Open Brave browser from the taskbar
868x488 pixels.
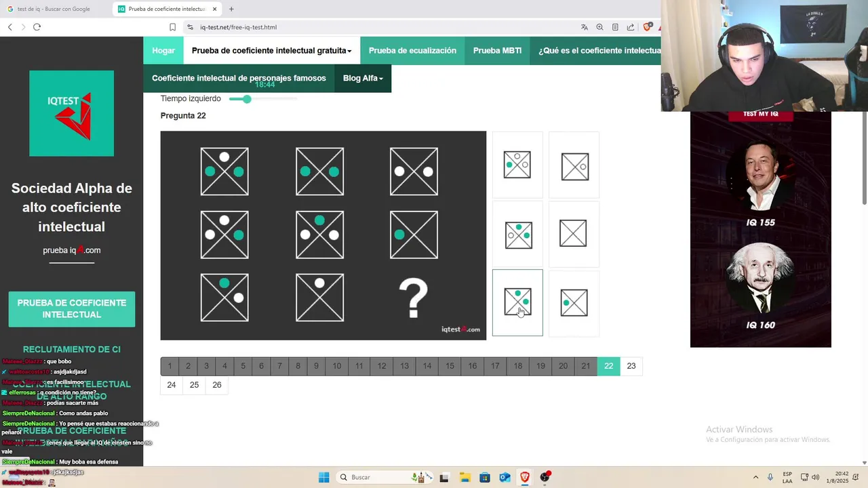tap(525, 477)
